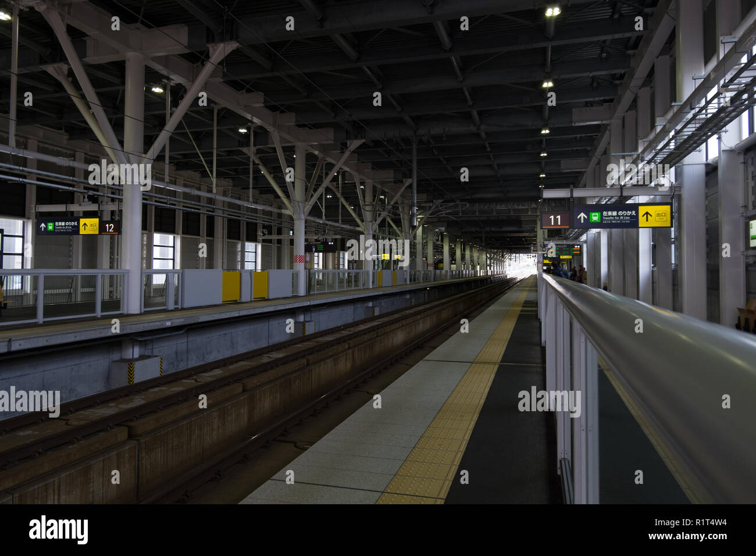Click 在来線 のりかえ text on platform 12 sign
This screenshot has height=556, width=756.
(x=66, y=224)
